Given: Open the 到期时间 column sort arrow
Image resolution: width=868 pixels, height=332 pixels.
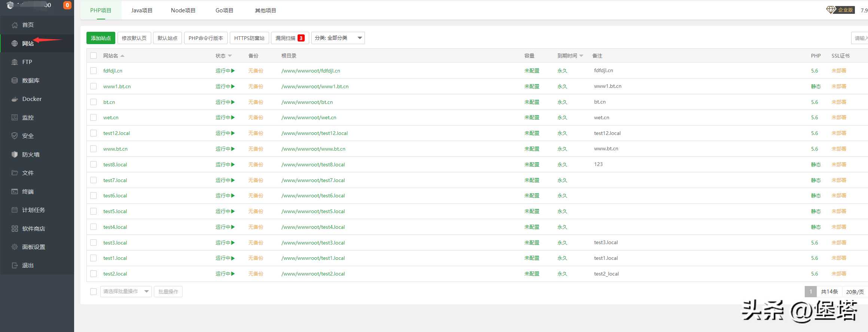Looking at the screenshot, I should coord(581,56).
